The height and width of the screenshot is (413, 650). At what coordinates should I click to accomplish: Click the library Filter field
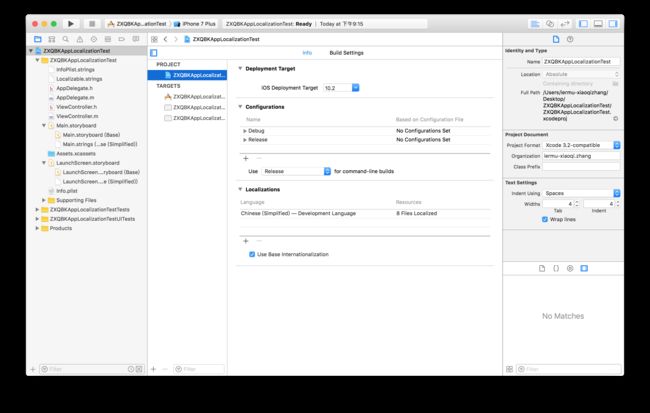point(568,369)
